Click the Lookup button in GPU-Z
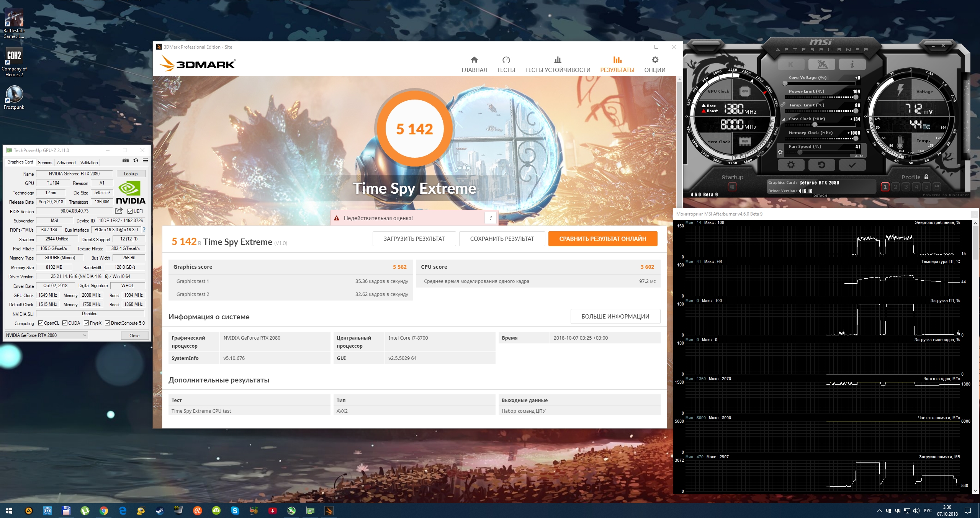The image size is (980, 518). [131, 174]
